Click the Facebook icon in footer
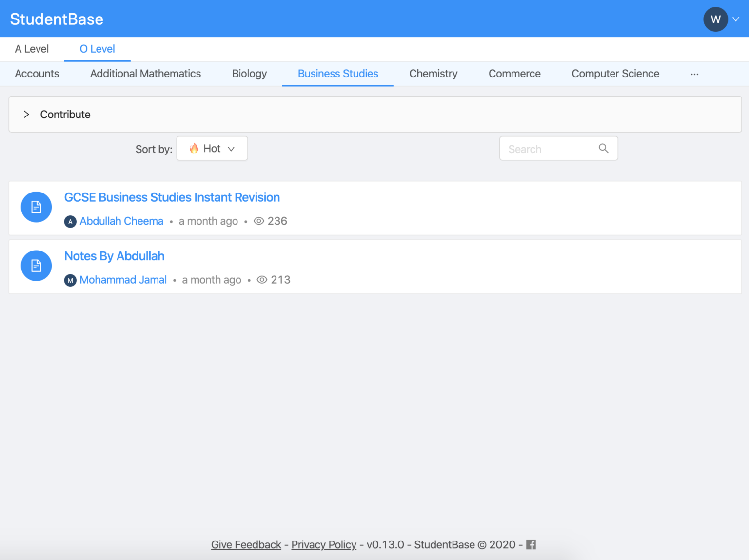749x560 pixels. (531, 545)
